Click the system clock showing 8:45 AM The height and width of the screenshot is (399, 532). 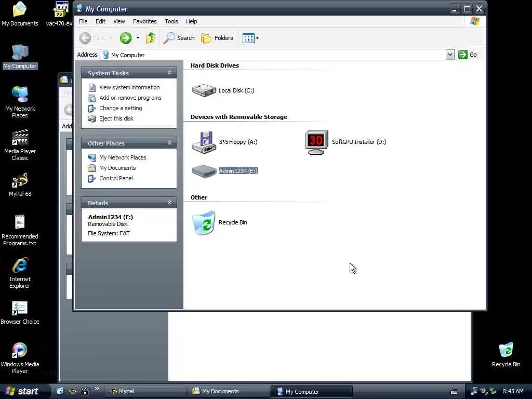tap(513, 392)
